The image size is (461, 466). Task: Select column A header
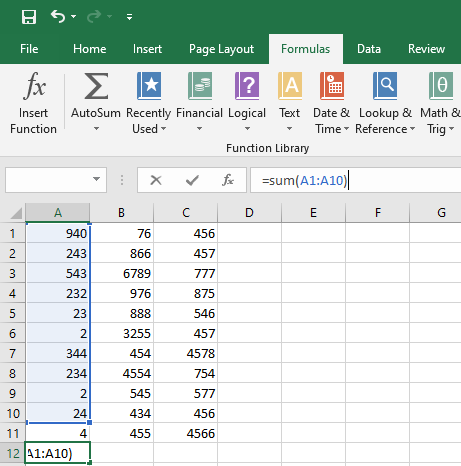pyautogui.click(x=58, y=213)
